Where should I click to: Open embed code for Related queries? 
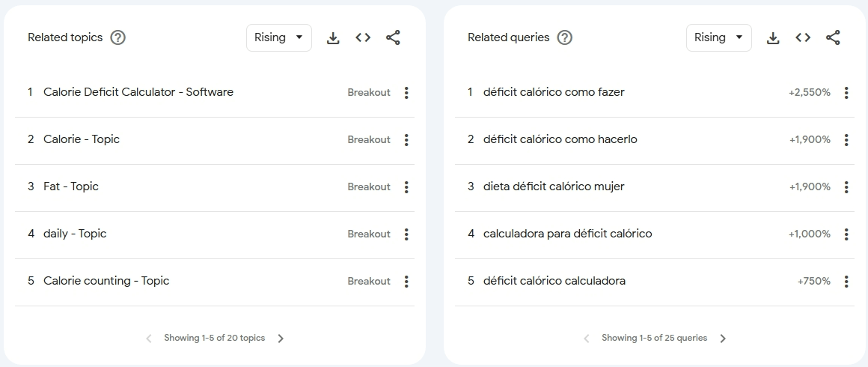click(803, 37)
